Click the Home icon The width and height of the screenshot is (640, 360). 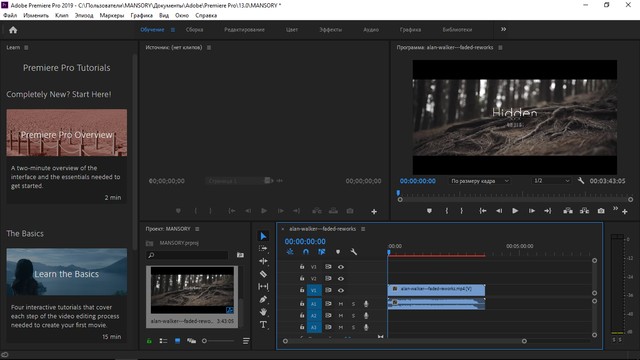(13, 30)
